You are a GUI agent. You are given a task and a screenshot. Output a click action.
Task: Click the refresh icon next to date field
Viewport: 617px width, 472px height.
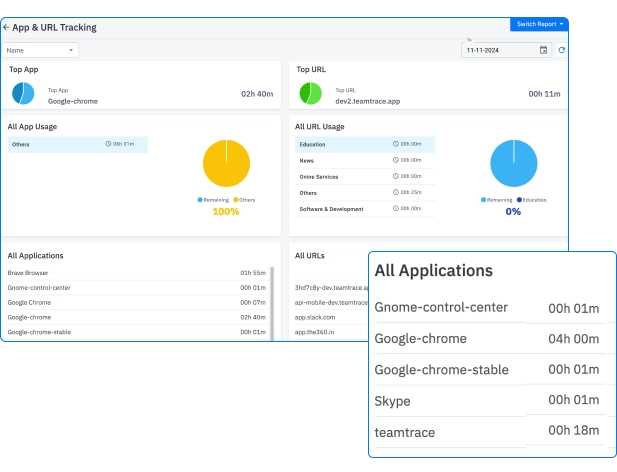point(561,50)
